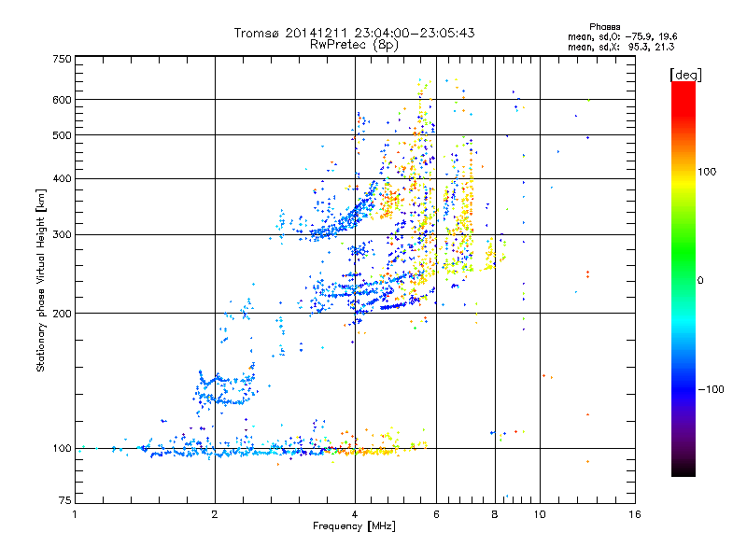Screen dimensions: 747x560
Task: Click the x-axis tick label '1'
Action: [75, 514]
